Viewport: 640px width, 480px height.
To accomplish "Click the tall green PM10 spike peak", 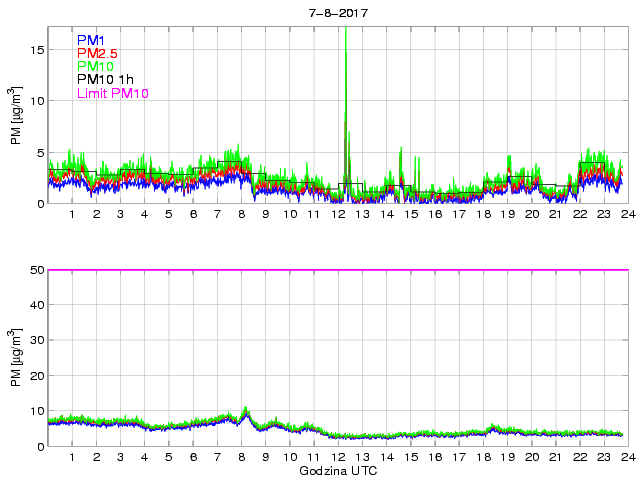I will tap(345, 32).
